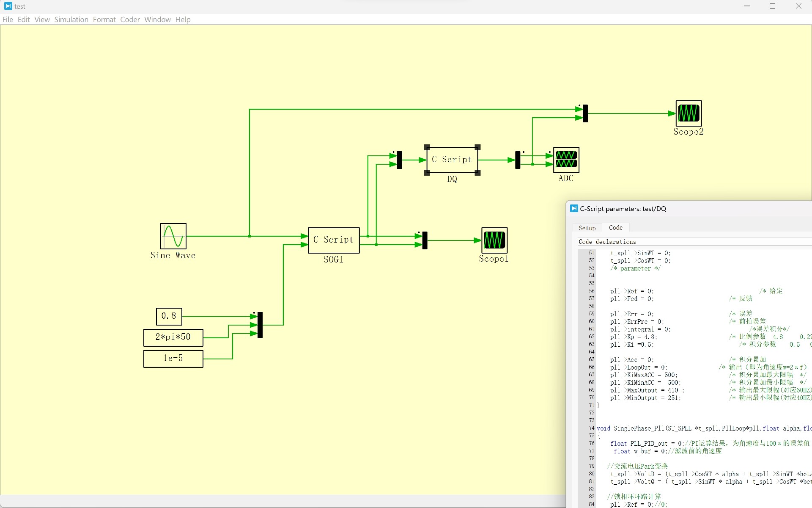Open the Scope2 block
Viewport: 812px width, 508px height.
(689, 113)
